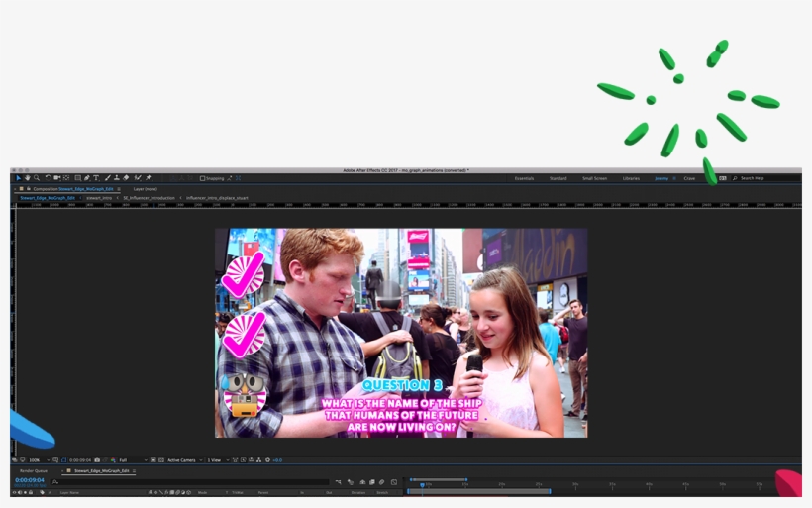Select the Horizontal Type tool

click(96, 178)
